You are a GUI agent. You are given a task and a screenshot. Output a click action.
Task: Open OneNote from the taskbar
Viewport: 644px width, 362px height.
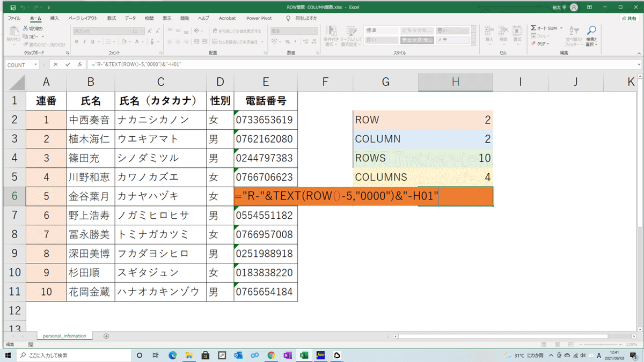(288, 355)
